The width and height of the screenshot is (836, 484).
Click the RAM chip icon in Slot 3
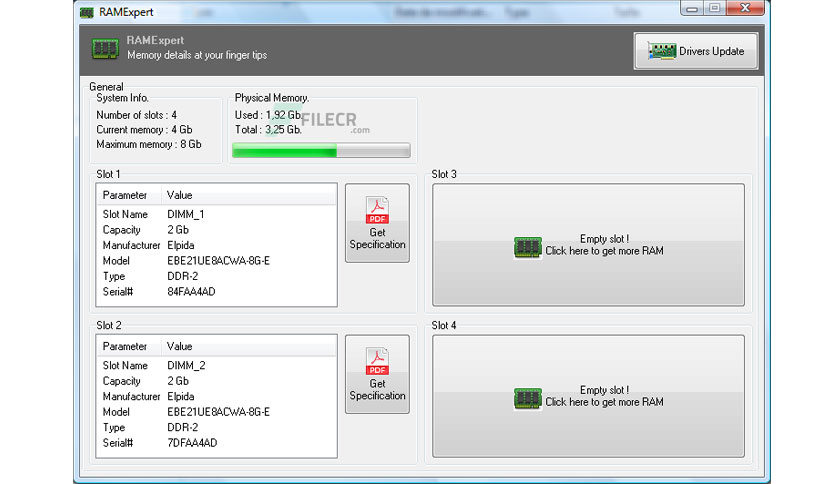coord(528,247)
